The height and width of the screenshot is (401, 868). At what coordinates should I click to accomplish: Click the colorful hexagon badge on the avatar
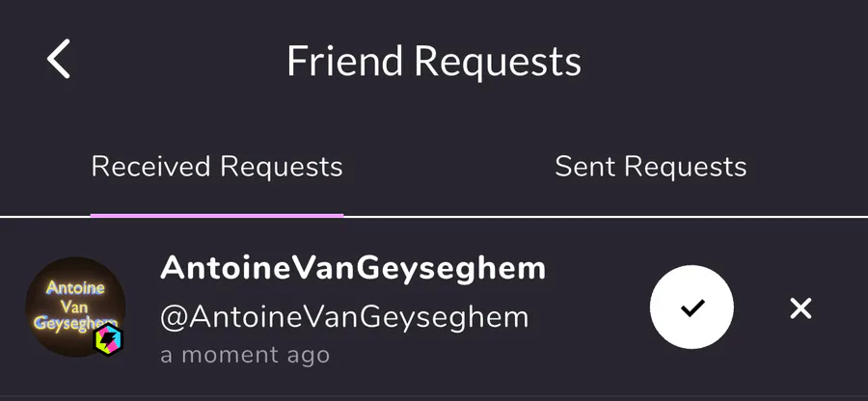108,339
